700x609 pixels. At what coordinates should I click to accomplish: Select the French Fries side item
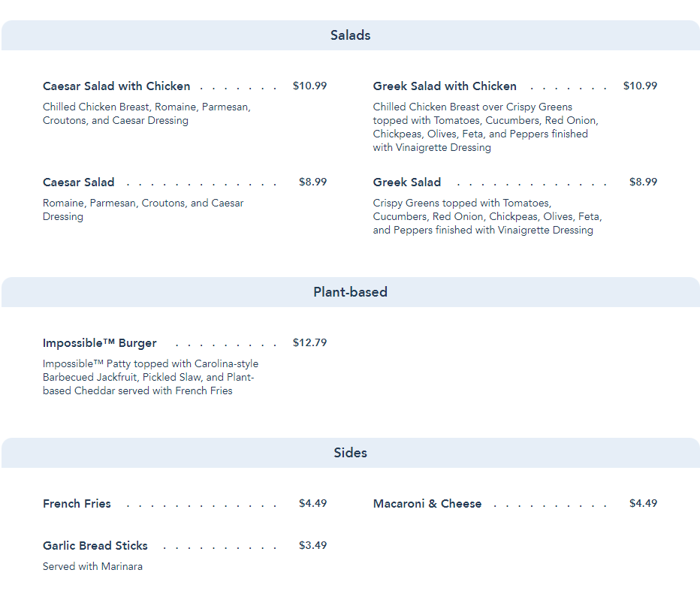point(77,504)
